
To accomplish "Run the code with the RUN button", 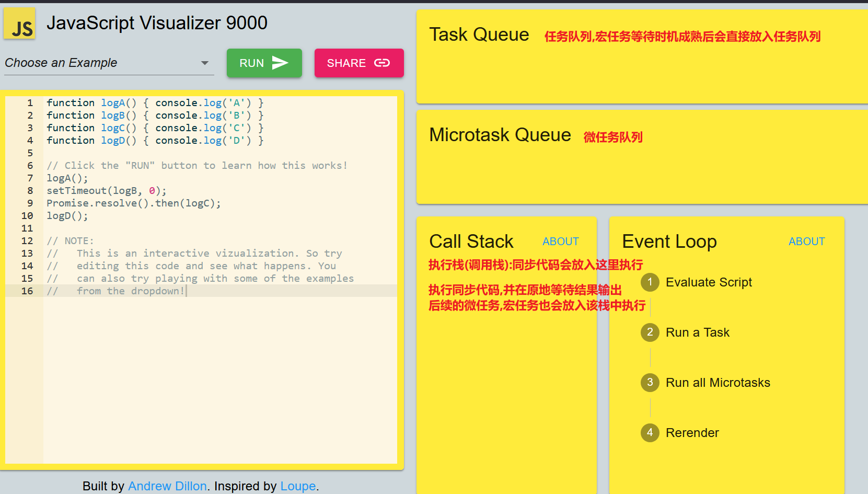I will (264, 63).
